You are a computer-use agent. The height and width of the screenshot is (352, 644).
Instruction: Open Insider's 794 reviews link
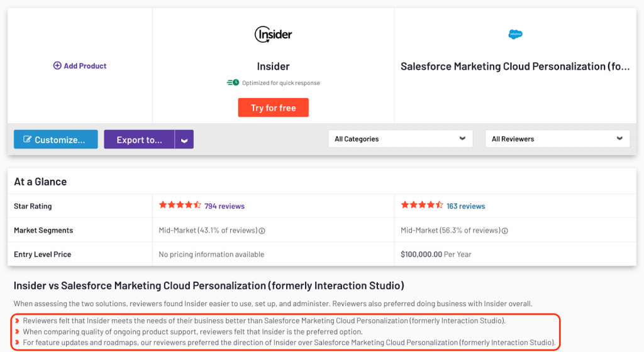pyautogui.click(x=225, y=206)
